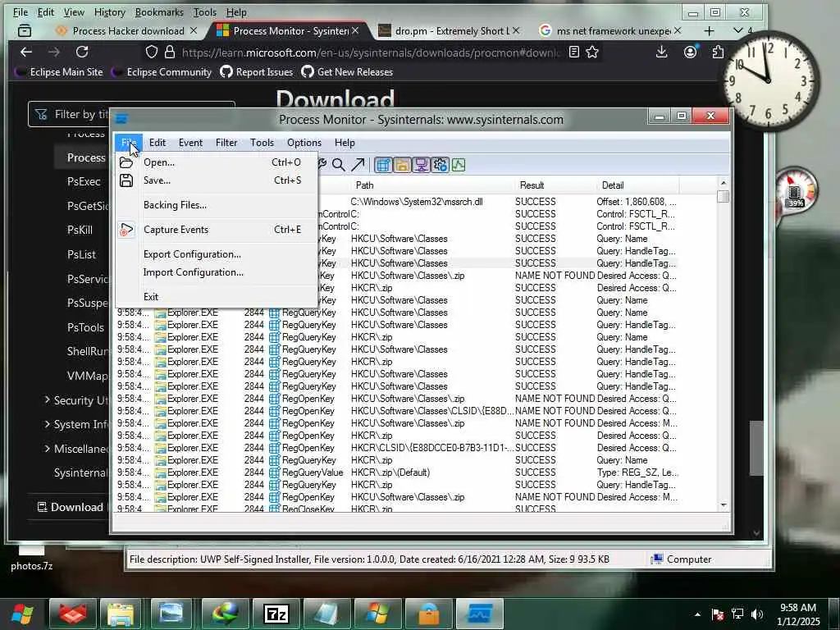840x630 pixels.
Task: Click the browser account profile icon
Action: [690, 52]
